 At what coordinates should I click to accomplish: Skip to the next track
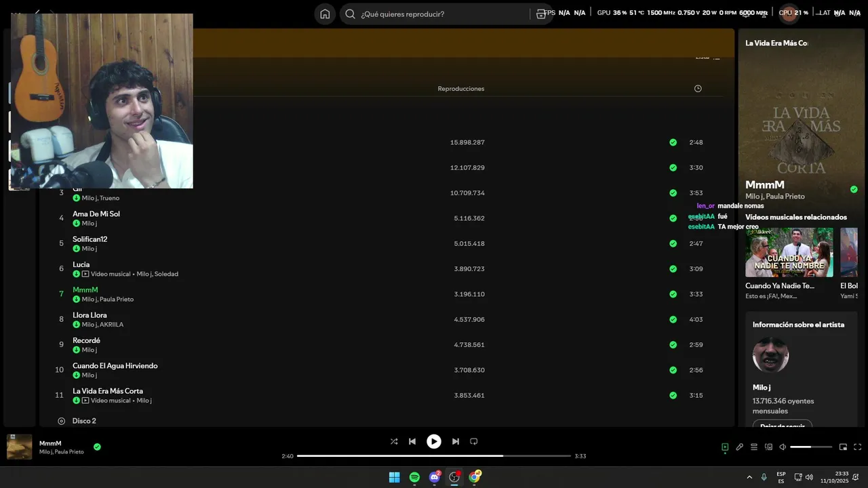(456, 441)
